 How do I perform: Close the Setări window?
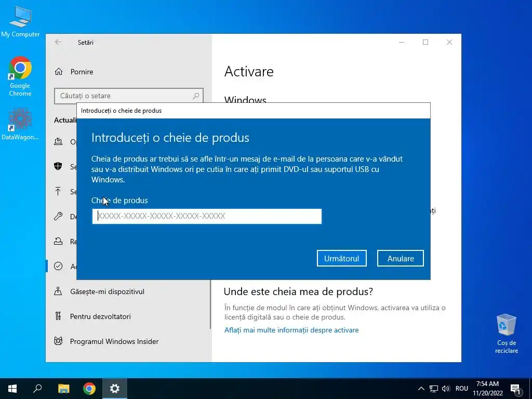[x=449, y=42]
